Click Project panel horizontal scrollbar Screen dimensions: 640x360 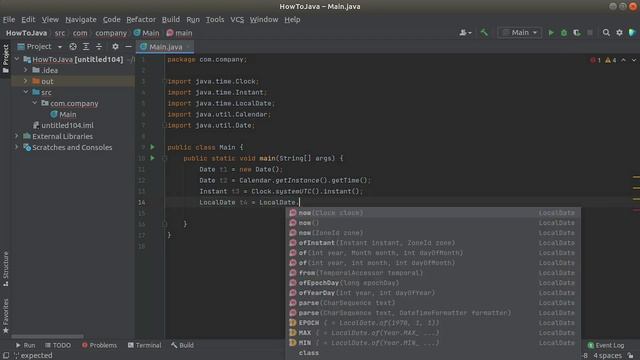(x=47, y=337)
